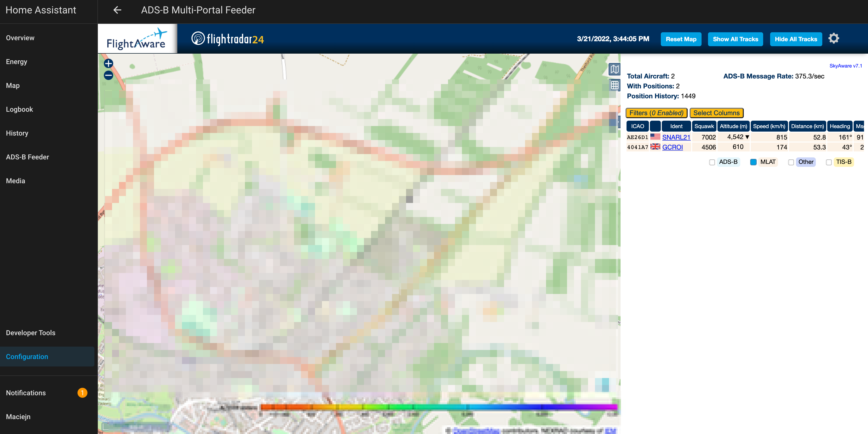Image resolution: width=868 pixels, height=434 pixels.
Task: Go back using the arrow next to ADS-B Multi-Portal Feeder
Action: tap(117, 10)
